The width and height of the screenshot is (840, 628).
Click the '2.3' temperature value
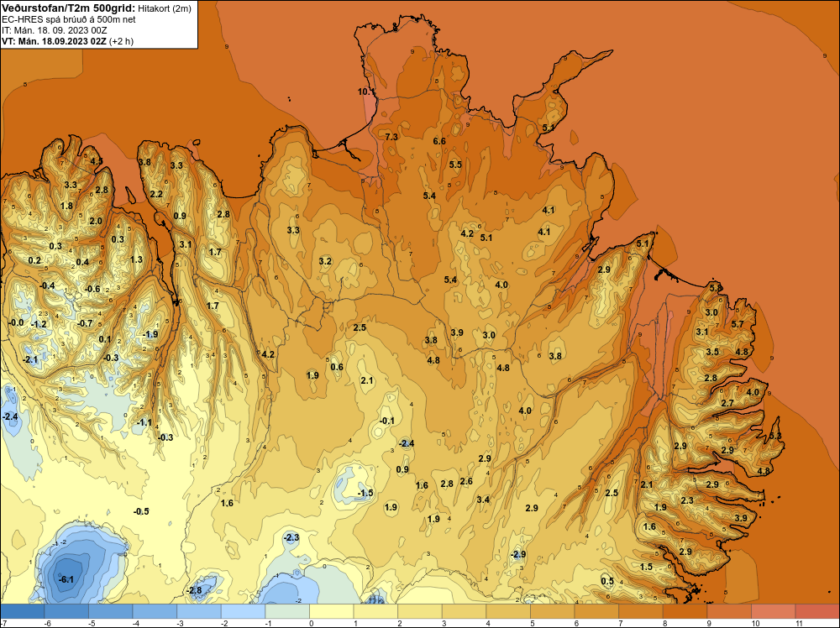687,501
